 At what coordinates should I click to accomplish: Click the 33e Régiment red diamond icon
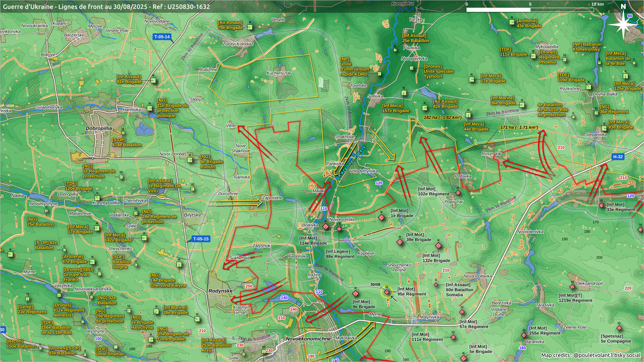601,205
